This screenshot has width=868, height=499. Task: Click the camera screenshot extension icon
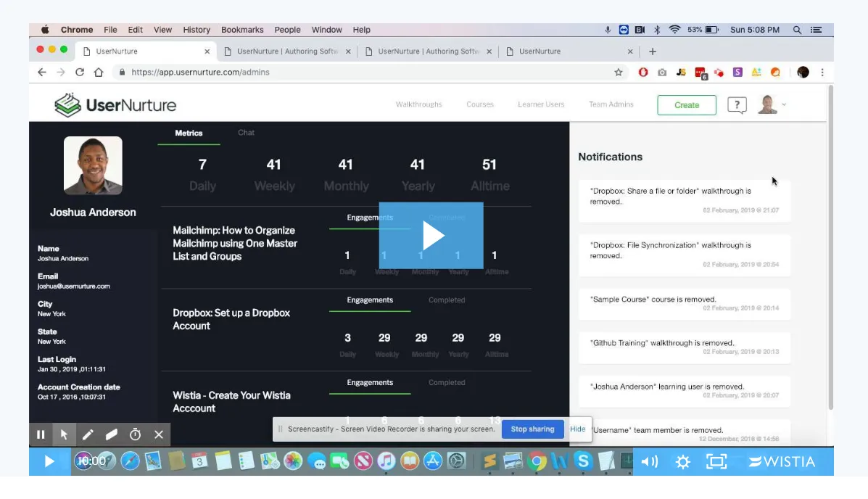click(x=662, y=72)
